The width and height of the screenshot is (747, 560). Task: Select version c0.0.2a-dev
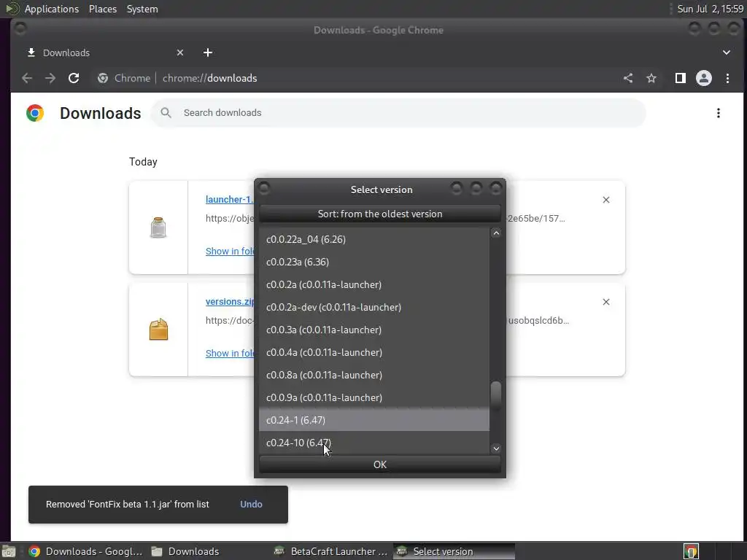click(x=374, y=307)
